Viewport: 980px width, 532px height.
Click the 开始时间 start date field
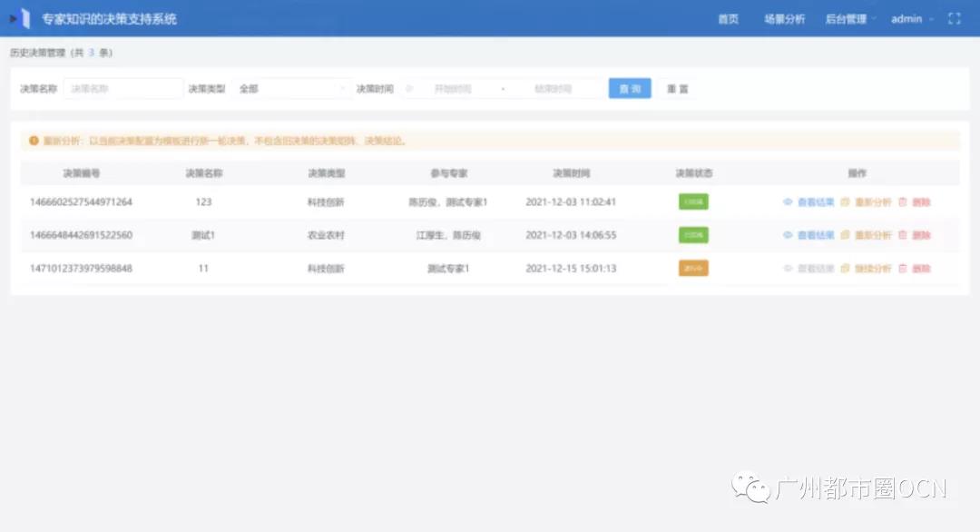coord(453,89)
